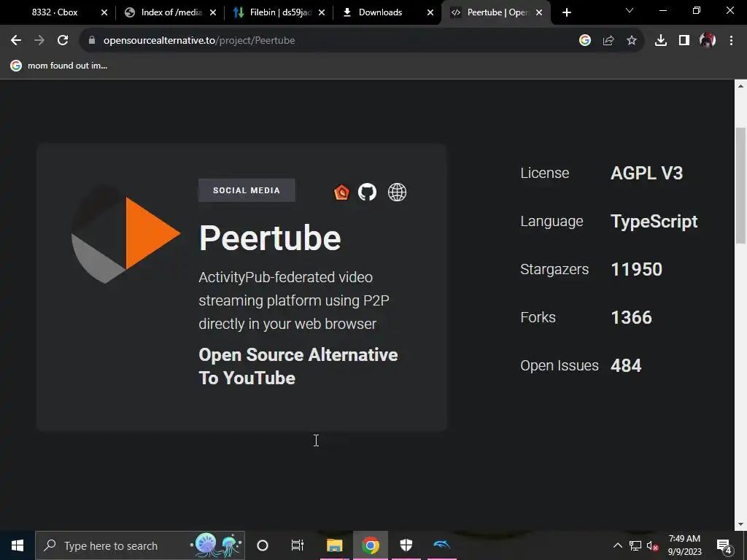Click the Stargazers label
Screen dimensions: 747x560
(x=554, y=270)
